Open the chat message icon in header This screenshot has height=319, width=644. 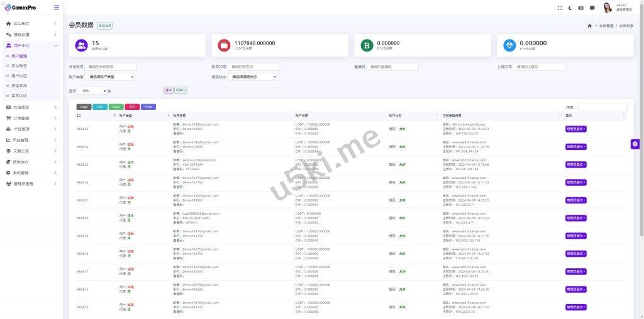592,8
